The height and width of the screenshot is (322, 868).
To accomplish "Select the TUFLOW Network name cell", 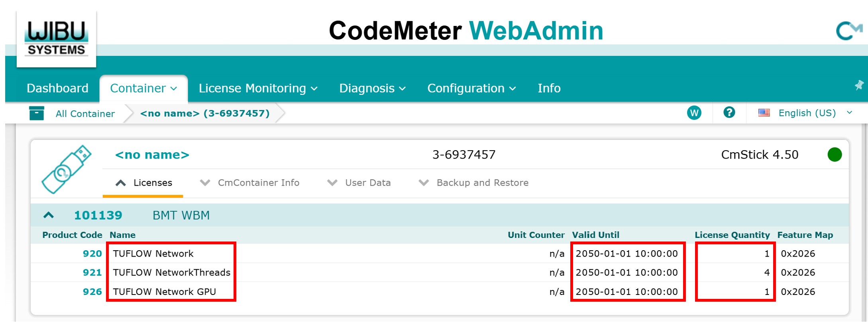I will point(153,253).
